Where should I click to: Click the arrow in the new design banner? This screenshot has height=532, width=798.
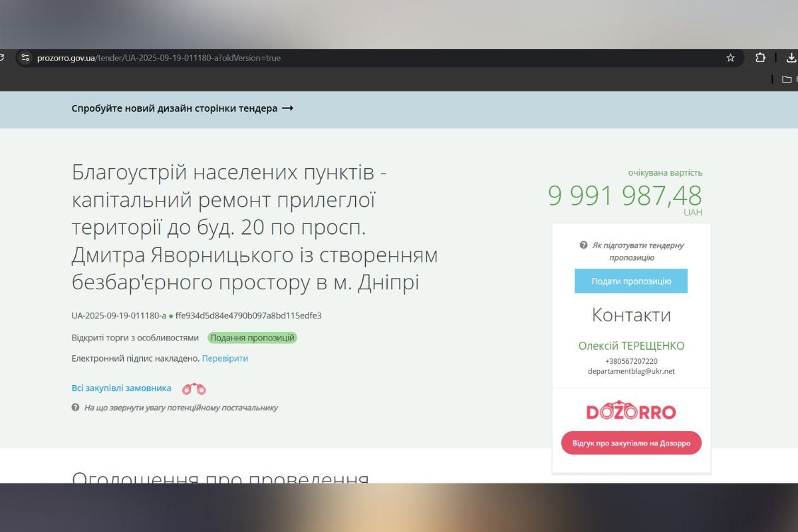(287, 108)
